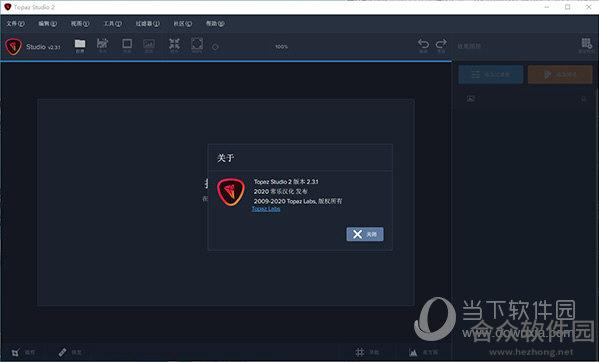Open the 文件 (File) menu
Screen dimensions: 599x362
pos(15,24)
